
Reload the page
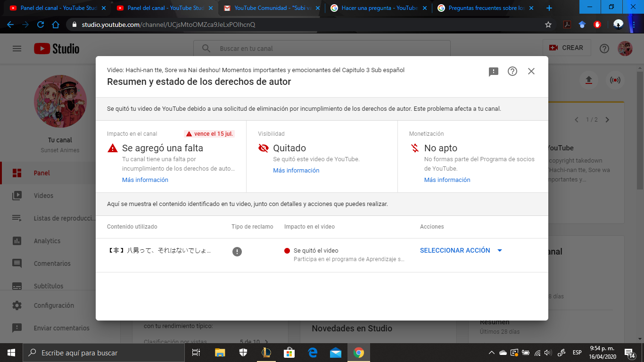pos(41,25)
